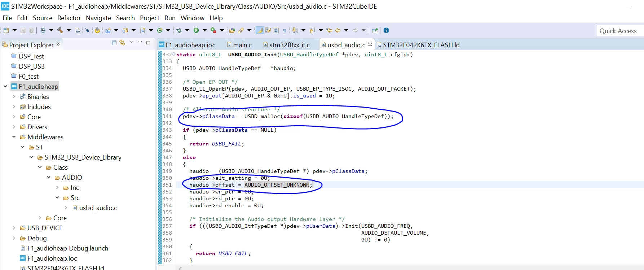Click the Next Annotation arrow icon
Image resolution: width=644 pixels, height=270 pixels.
tap(295, 31)
